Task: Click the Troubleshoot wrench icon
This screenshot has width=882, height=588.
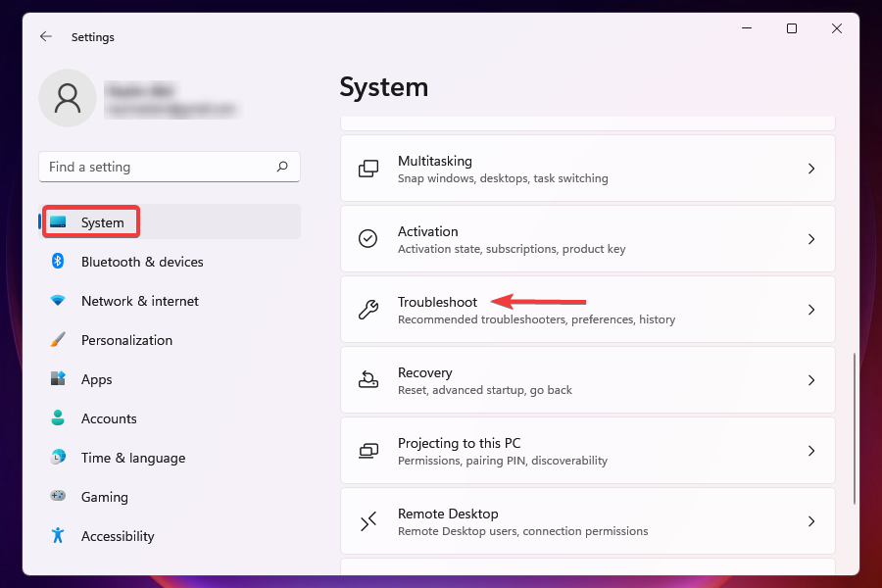Action: 367,309
